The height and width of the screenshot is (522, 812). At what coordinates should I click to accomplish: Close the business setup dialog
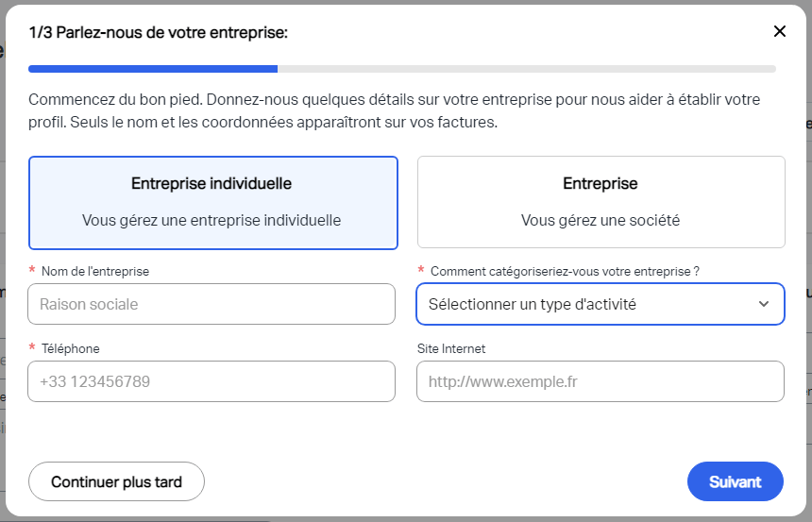coord(779,31)
